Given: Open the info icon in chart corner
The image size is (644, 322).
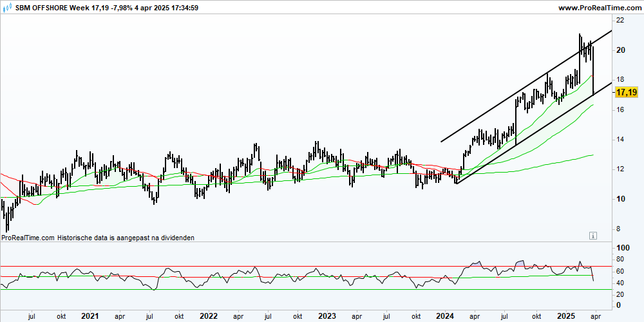Looking at the screenshot, I should 592,235.
